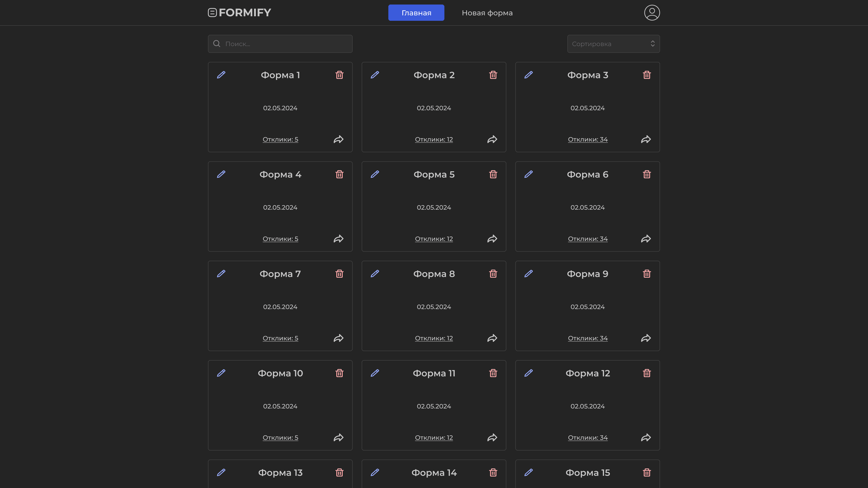Open Отклики: 12 link for Форма 2

pyautogui.click(x=434, y=139)
